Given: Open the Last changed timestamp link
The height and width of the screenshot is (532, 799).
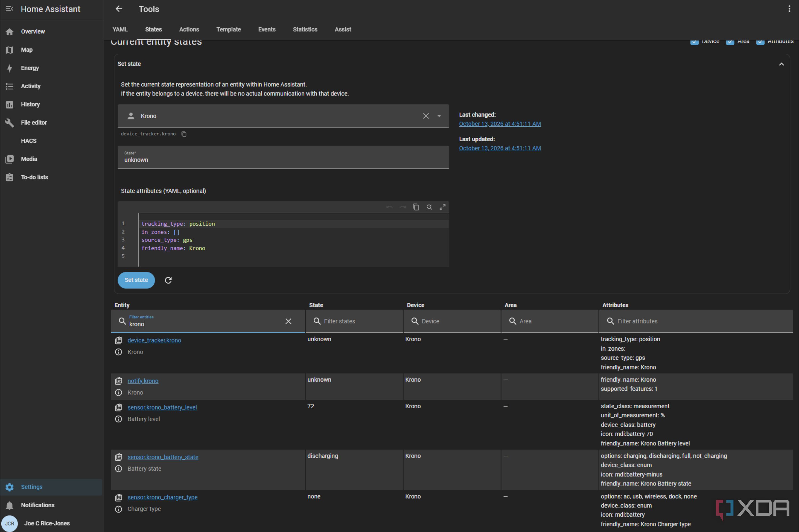Looking at the screenshot, I should click(500, 124).
